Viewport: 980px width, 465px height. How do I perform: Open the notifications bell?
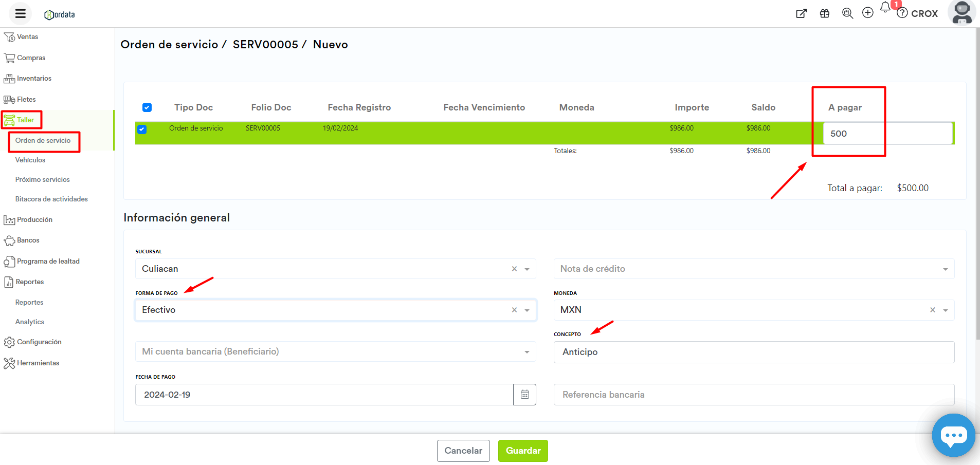point(885,8)
